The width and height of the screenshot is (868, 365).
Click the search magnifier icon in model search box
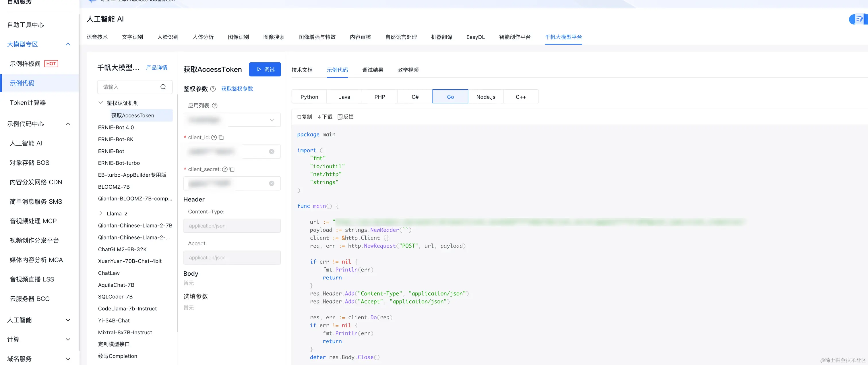click(163, 87)
